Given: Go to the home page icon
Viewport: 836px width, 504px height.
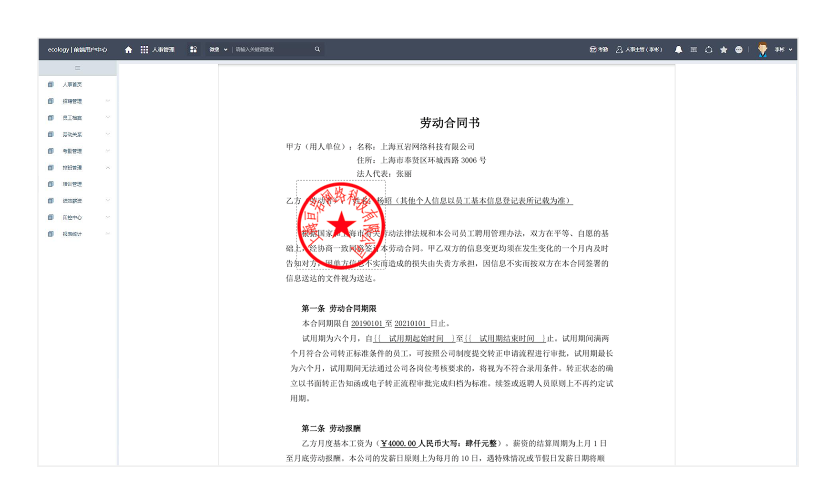Looking at the screenshot, I should pyautogui.click(x=128, y=50).
